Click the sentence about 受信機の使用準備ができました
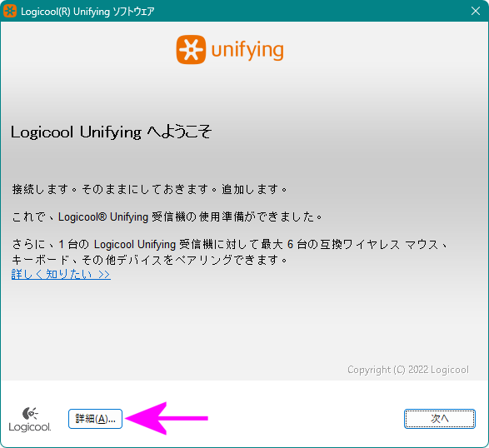Image resolution: width=489 pixels, height=448 pixels. pos(167,217)
